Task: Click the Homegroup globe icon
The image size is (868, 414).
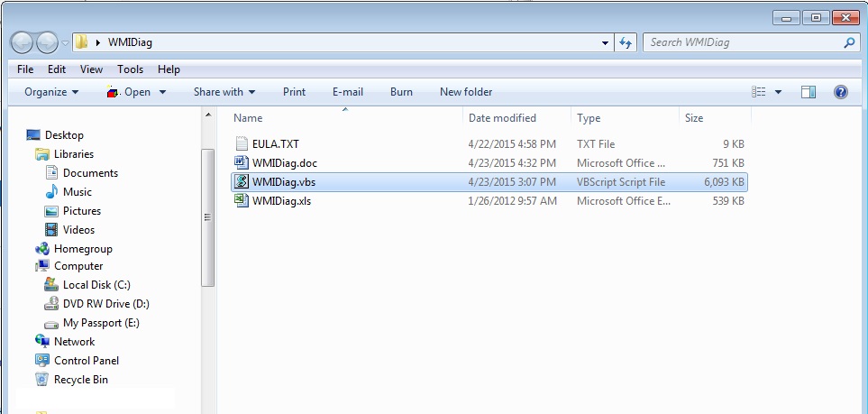Action: coord(42,249)
